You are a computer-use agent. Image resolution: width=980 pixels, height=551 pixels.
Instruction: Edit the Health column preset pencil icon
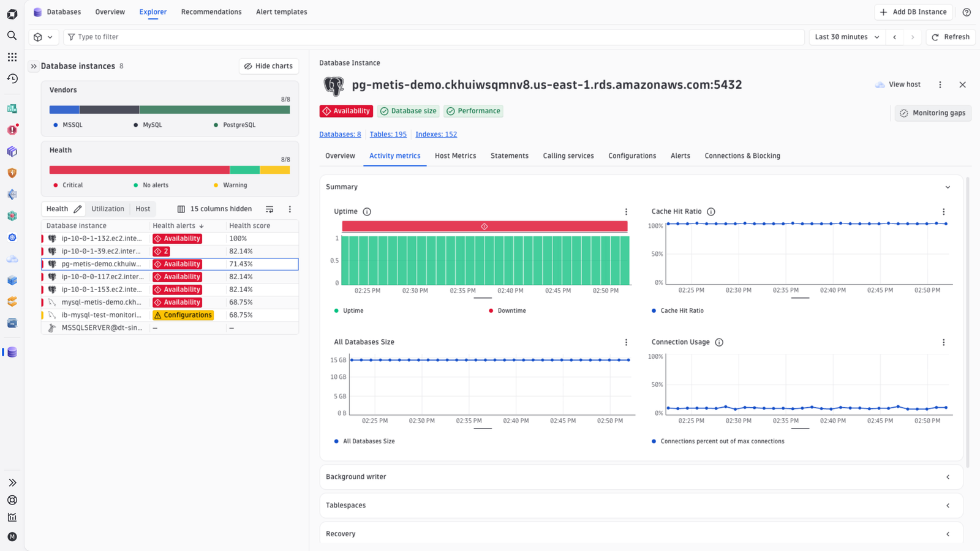tap(77, 209)
